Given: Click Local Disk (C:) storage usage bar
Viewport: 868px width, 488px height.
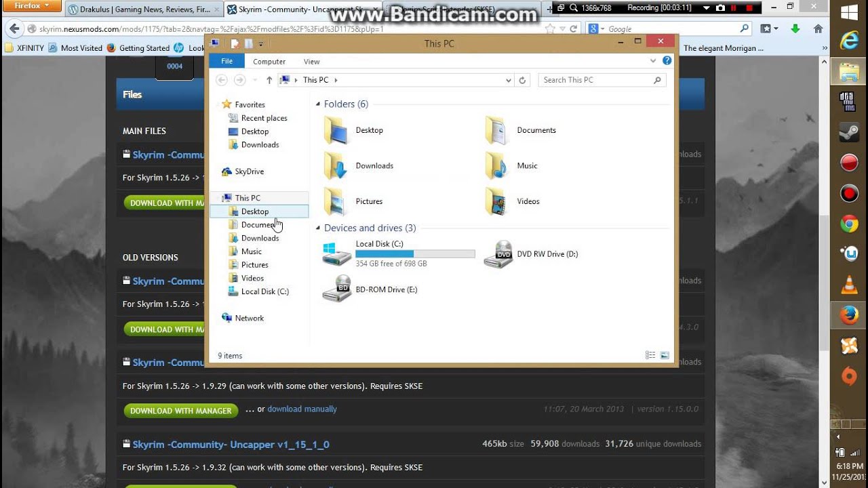Looking at the screenshot, I should click(x=415, y=254).
